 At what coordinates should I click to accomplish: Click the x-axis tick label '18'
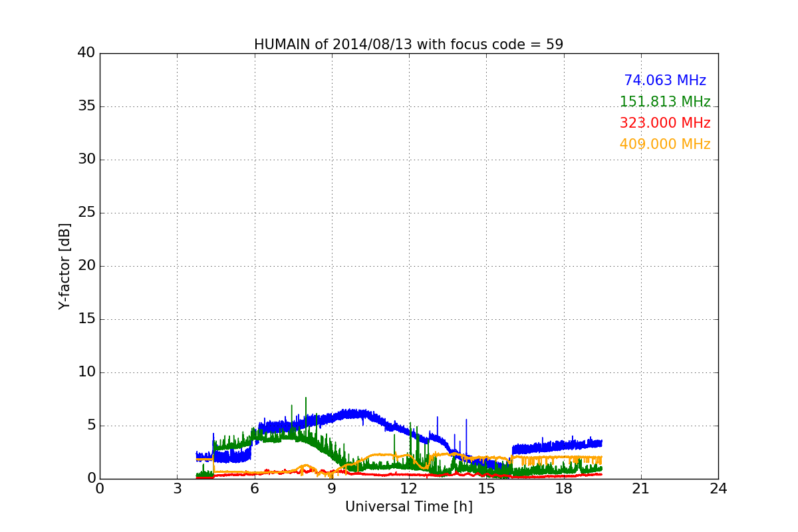click(x=564, y=489)
